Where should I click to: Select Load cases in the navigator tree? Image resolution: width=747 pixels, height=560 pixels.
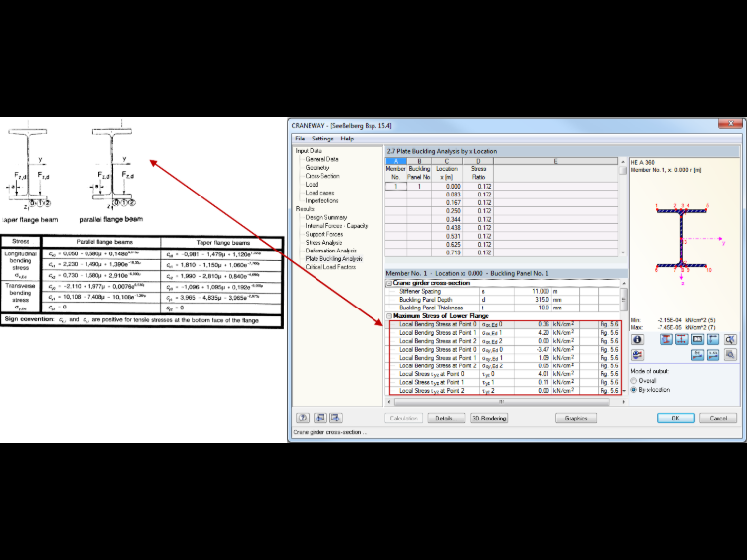(319, 193)
